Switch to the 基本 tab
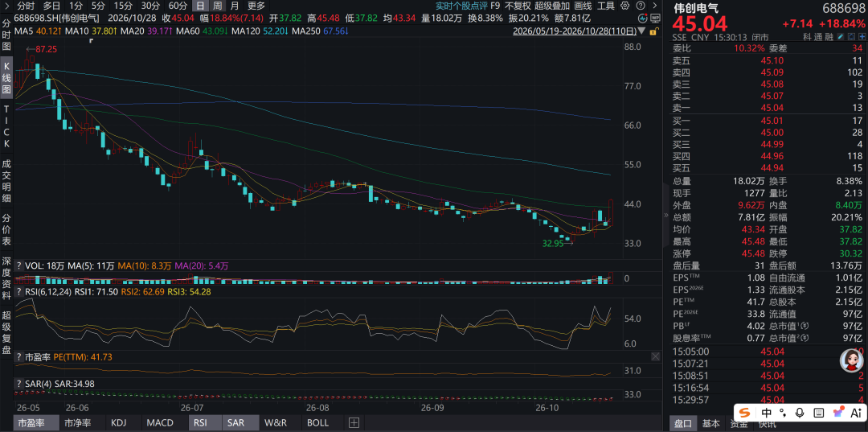Viewport: 868px width, 432px height. click(x=710, y=424)
